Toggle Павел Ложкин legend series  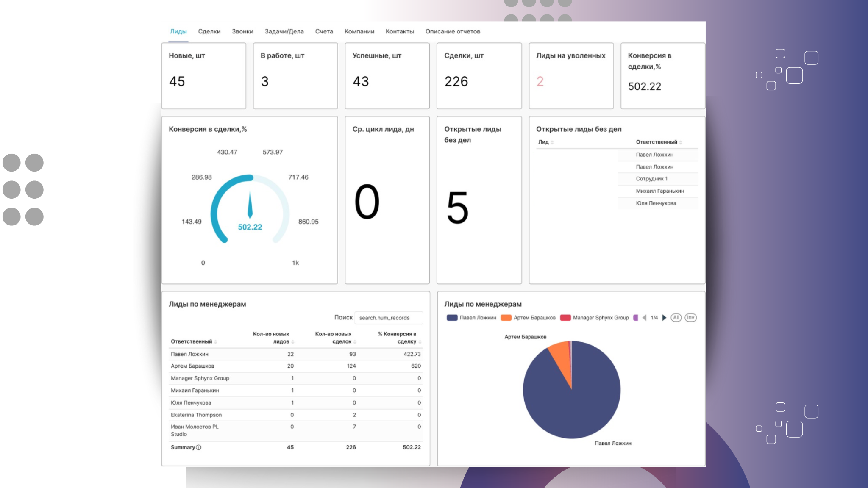(471, 318)
